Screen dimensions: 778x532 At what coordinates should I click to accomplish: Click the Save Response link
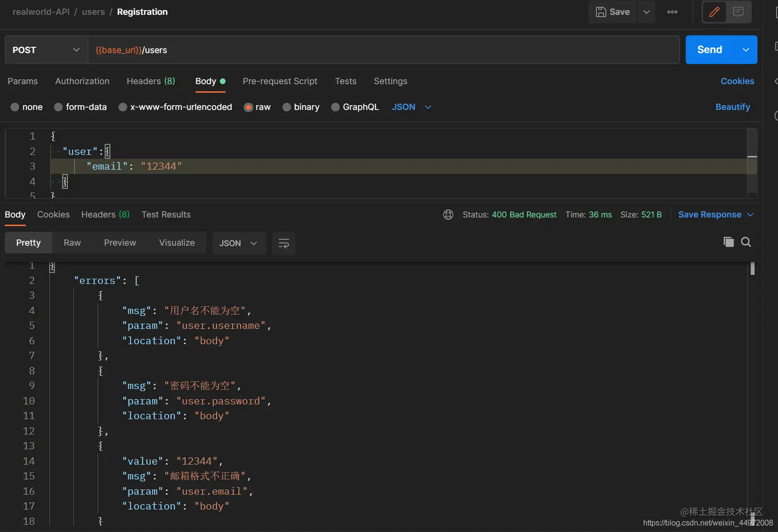point(710,215)
